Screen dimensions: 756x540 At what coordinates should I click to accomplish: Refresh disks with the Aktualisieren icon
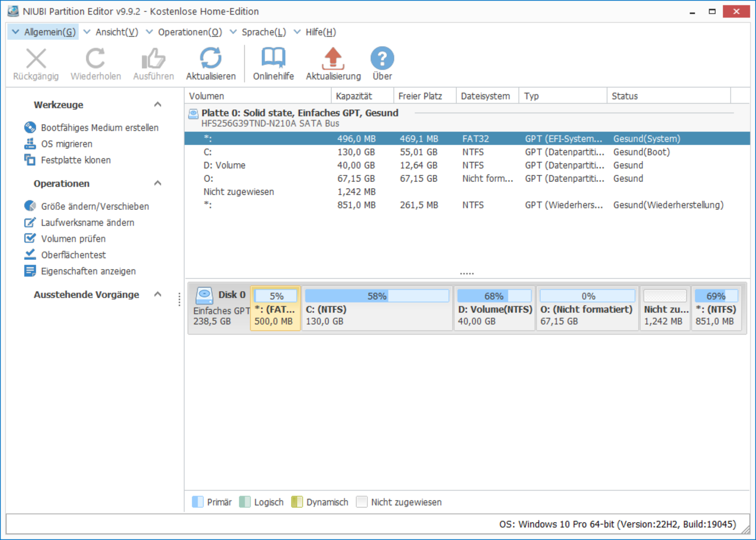(211, 58)
